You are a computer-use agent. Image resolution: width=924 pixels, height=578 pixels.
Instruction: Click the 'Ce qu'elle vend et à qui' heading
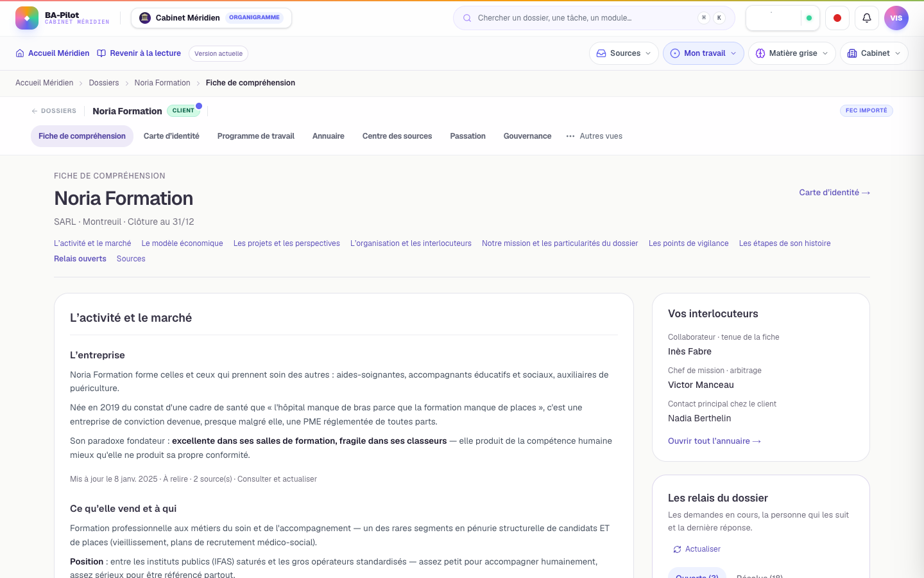123,509
